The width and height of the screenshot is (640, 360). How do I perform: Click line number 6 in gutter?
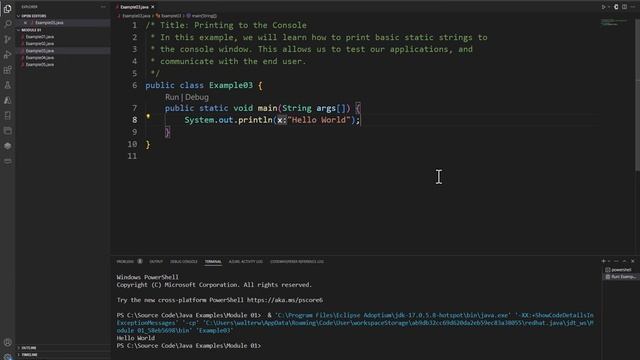(x=135, y=85)
